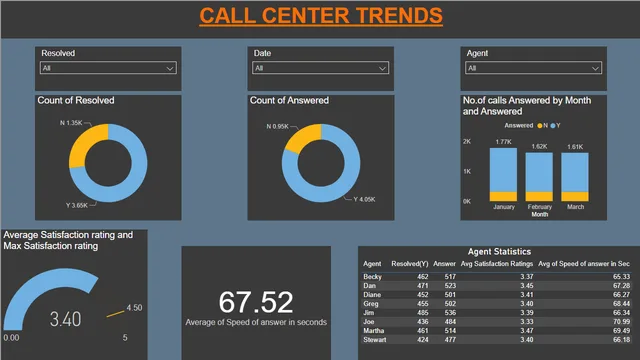The height and width of the screenshot is (360, 640).
Task: Select the February yellow bar segment
Action: click(x=539, y=196)
